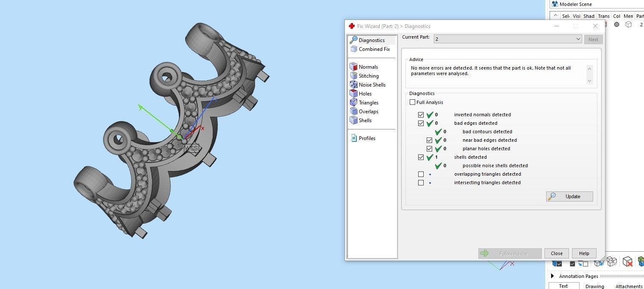Click the Shad column header
This screenshot has width=644, height=289.
pos(588,16)
